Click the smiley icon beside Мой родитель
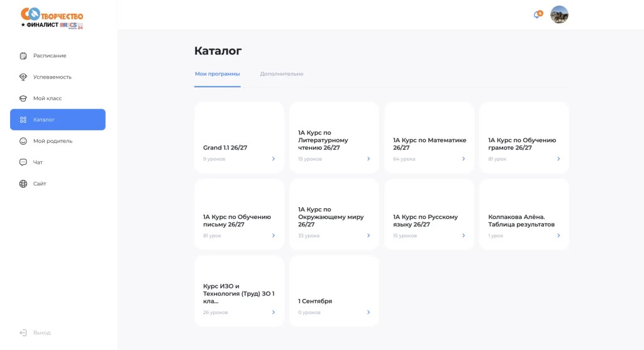Image resolution: width=644 pixels, height=350 pixels. click(23, 141)
